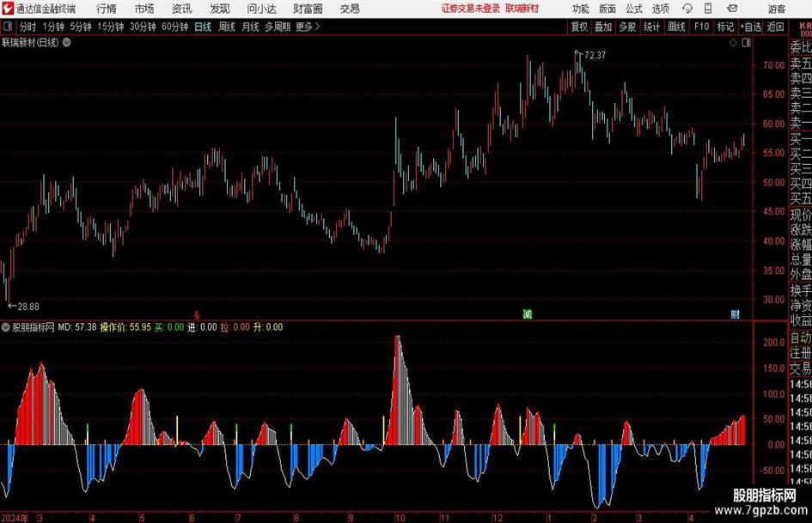Click the 股朋指标网 indicator name
This screenshot has height=523, width=812.
[x=34, y=327]
